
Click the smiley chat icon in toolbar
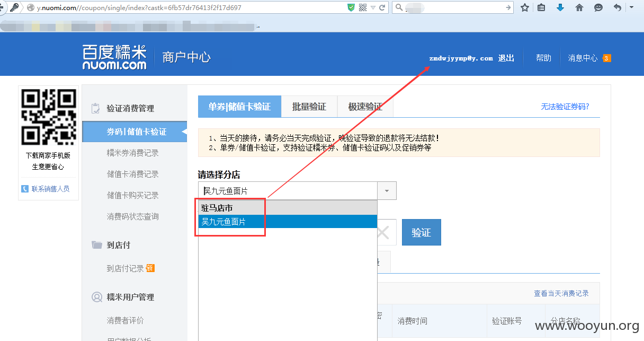coord(598,7)
